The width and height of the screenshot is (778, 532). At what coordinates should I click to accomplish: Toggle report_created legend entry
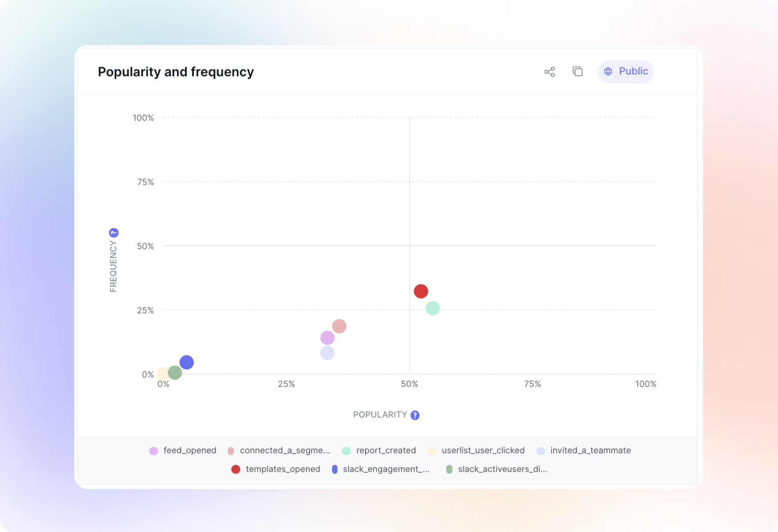379,450
